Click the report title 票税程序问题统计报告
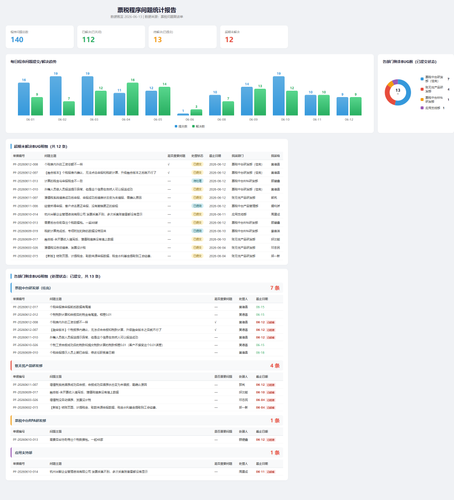Viewport: 454px width, 500px height. coord(147,10)
